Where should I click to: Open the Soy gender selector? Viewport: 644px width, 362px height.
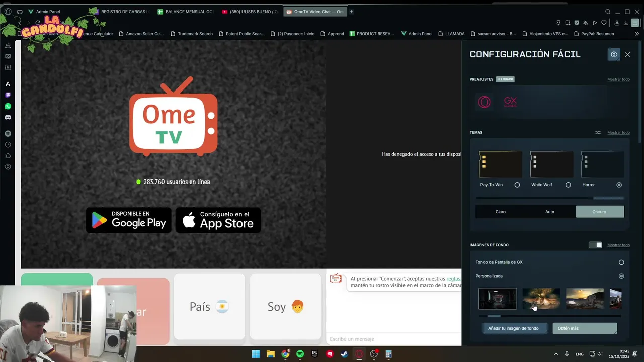286,307
